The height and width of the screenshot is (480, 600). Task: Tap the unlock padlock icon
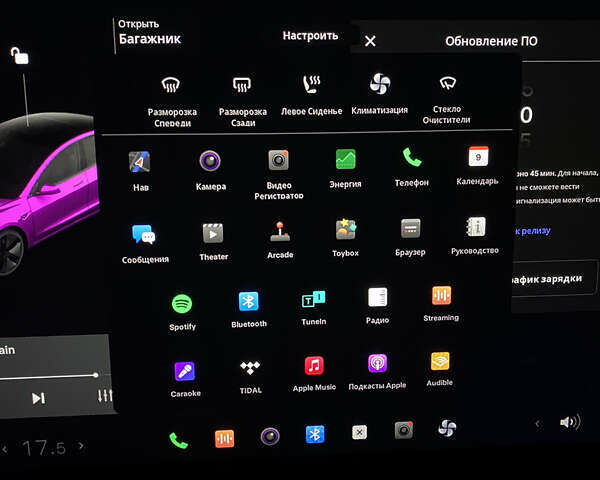click(20, 56)
